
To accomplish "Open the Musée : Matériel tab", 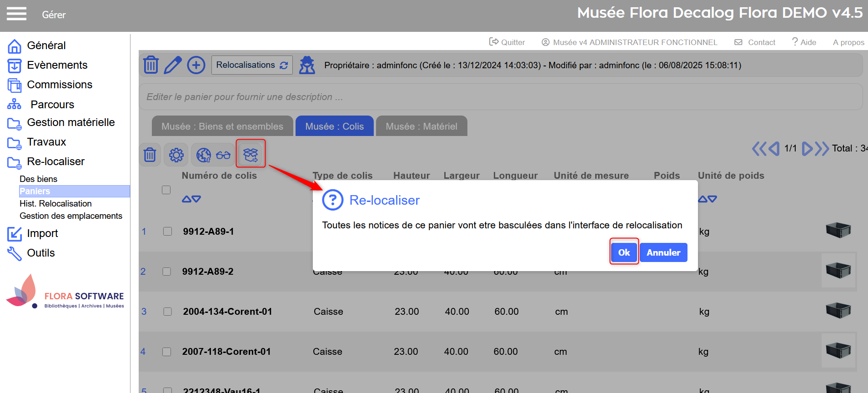I will (x=421, y=126).
